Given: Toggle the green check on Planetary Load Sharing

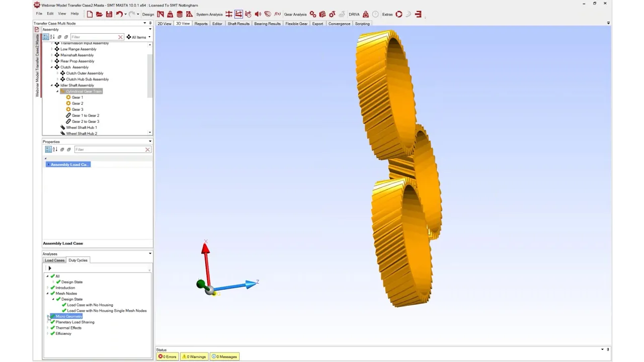Looking at the screenshot, I should click(x=52, y=322).
